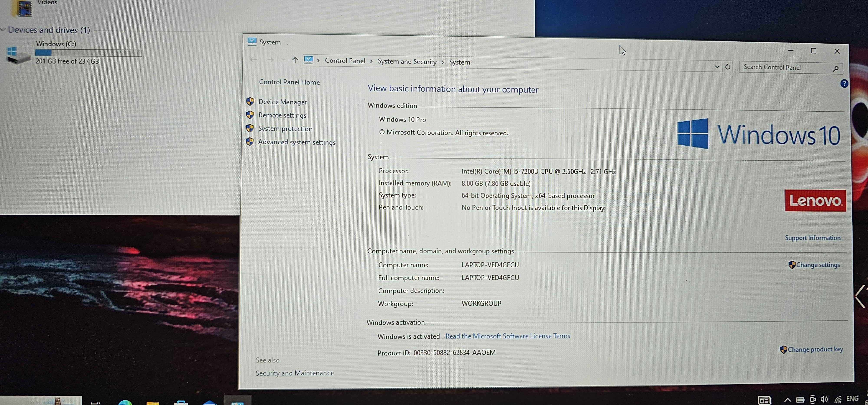Click the System window title icon
Image resolution: width=868 pixels, height=405 pixels.
[x=252, y=41]
